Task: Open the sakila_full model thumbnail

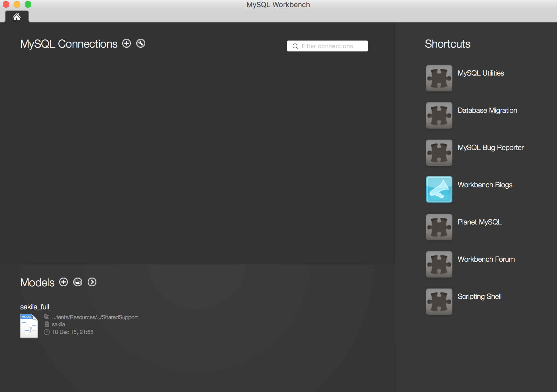Action: pyautogui.click(x=29, y=326)
